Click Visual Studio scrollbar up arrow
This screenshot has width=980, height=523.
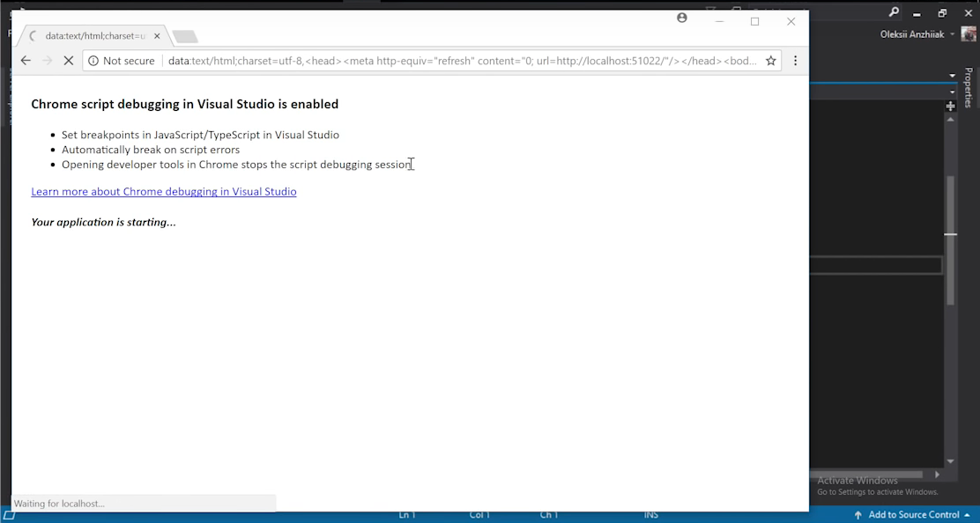951,119
